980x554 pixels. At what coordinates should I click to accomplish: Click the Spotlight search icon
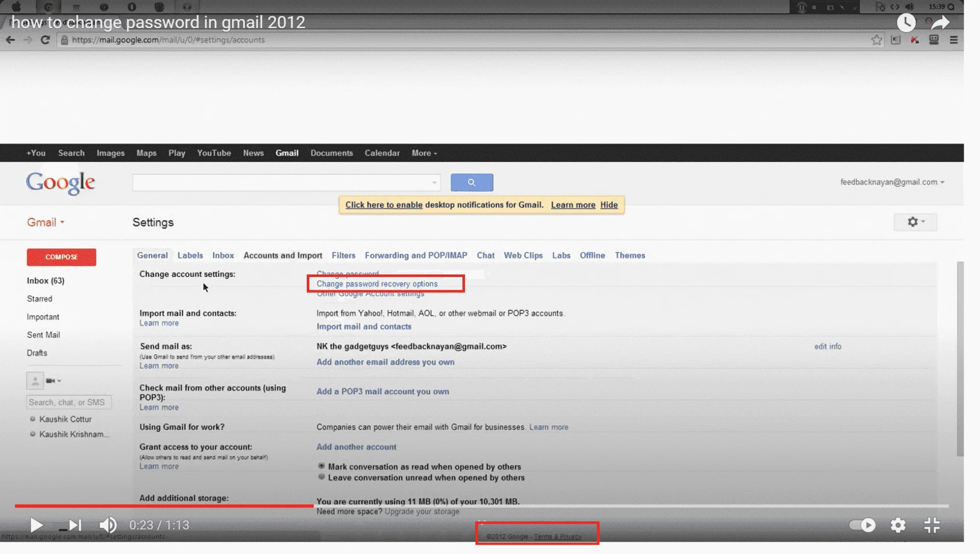click(x=951, y=7)
